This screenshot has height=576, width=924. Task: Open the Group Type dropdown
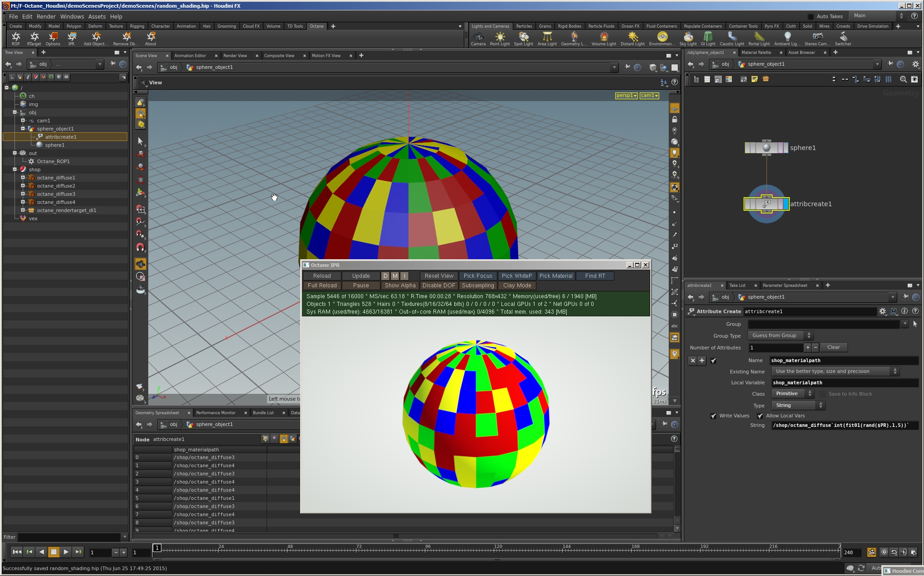pos(780,336)
